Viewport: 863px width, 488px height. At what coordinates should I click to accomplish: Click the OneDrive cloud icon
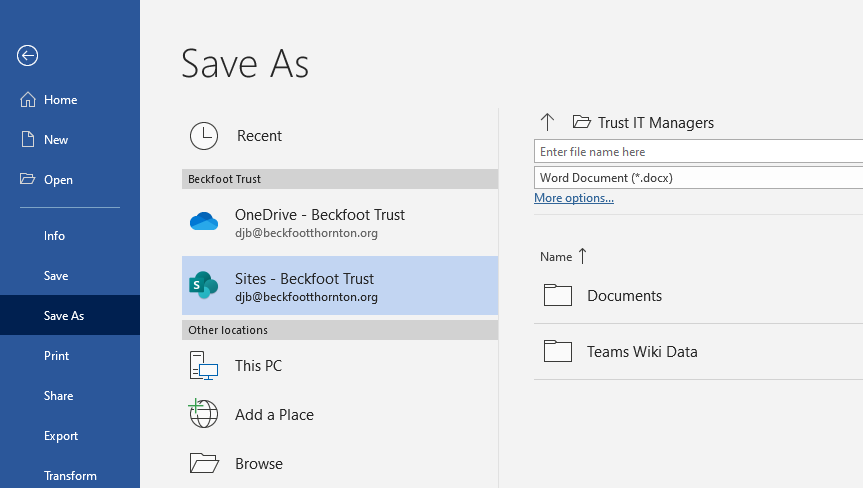(x=204, y=221)
